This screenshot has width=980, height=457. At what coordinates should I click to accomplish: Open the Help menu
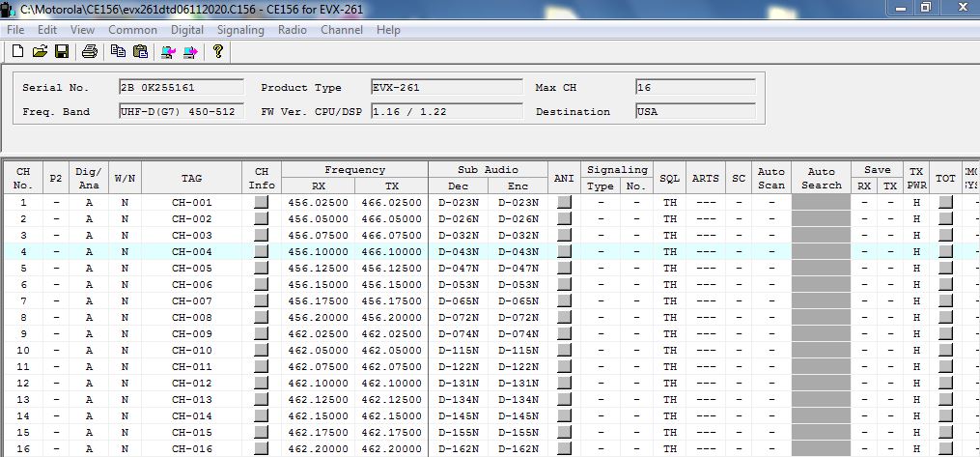388,29
